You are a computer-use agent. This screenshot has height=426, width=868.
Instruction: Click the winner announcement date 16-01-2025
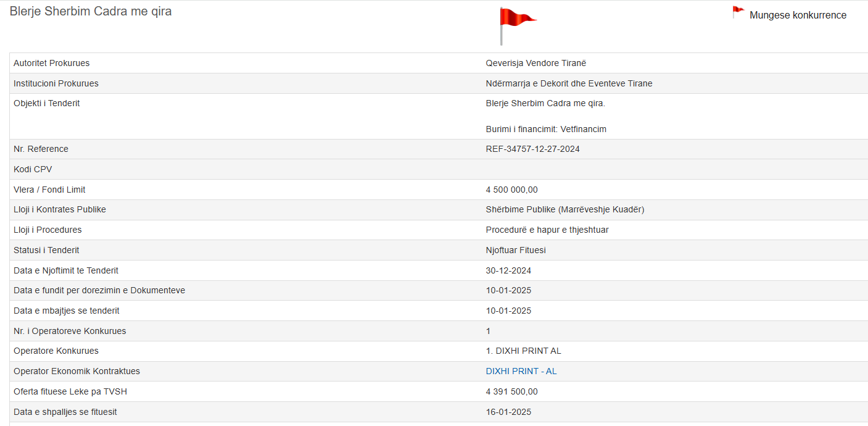click(508, 412)
